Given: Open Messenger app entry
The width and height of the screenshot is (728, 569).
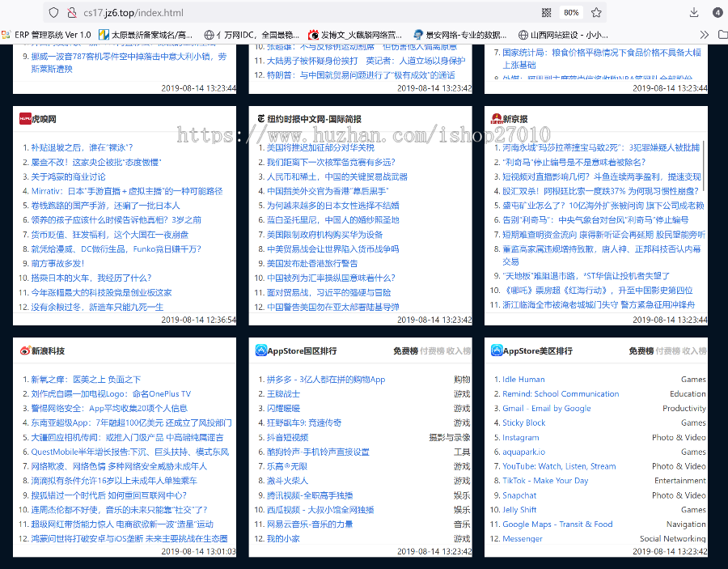Looking at the screenshot, I should [523, 538].
